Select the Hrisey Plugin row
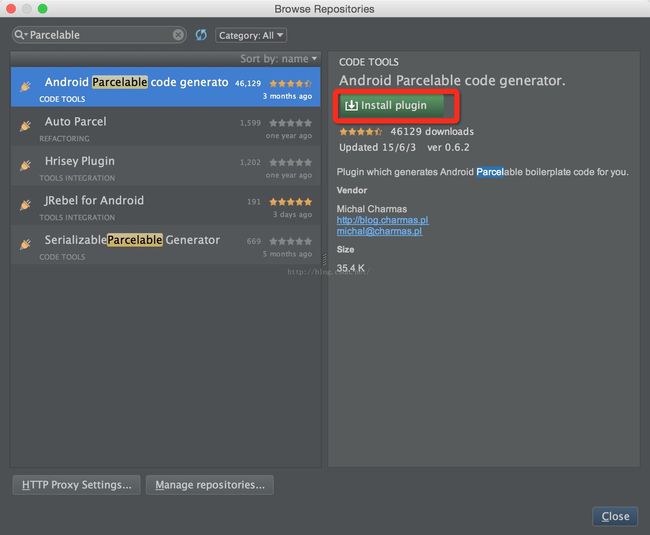This screenshot has width=650, height=535. 165,166
